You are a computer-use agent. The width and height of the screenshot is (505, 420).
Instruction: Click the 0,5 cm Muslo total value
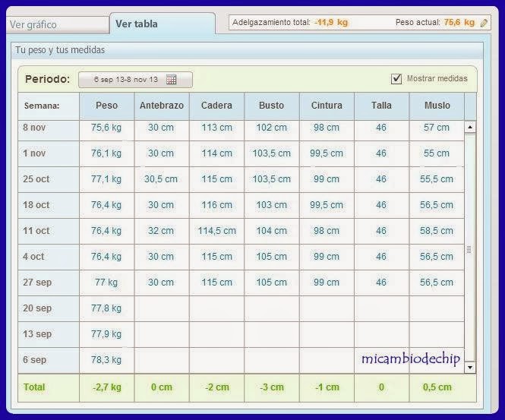point(437,387)
